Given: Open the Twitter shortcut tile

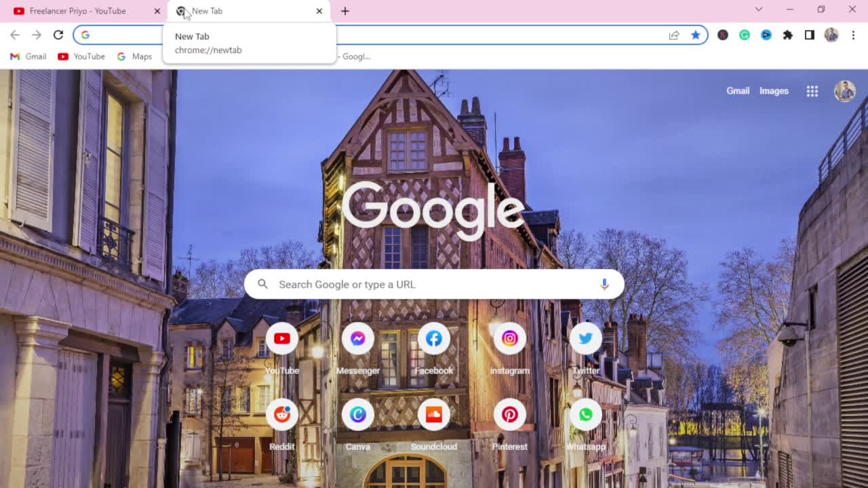Looking at the screenshot, I should coord(586,349).
